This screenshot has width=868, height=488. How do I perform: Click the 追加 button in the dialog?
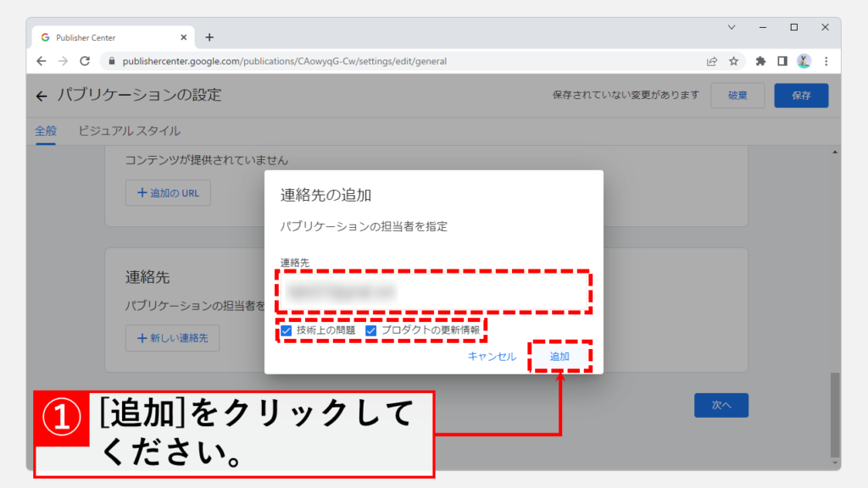click(559, 357)
